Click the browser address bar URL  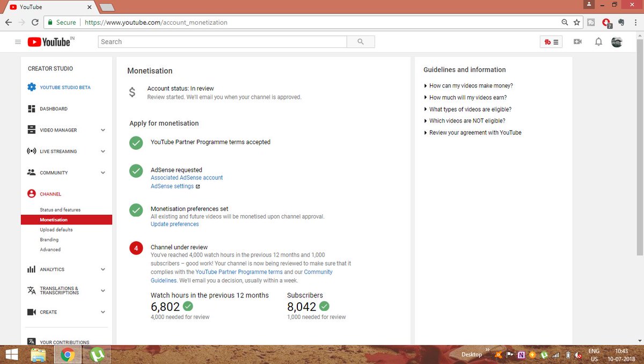156,23
